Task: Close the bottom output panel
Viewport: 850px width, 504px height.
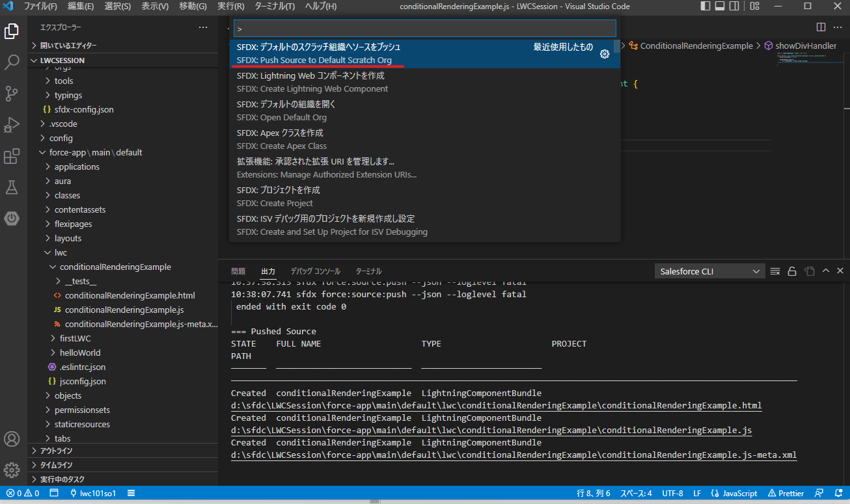Action: coord(840,271)
